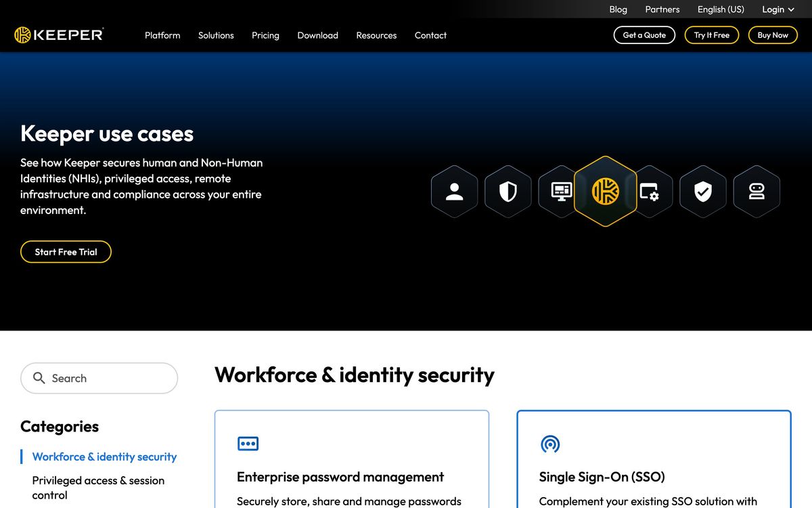
Task: Select the person hexagon icon
Action: click(x=455, y=192)
